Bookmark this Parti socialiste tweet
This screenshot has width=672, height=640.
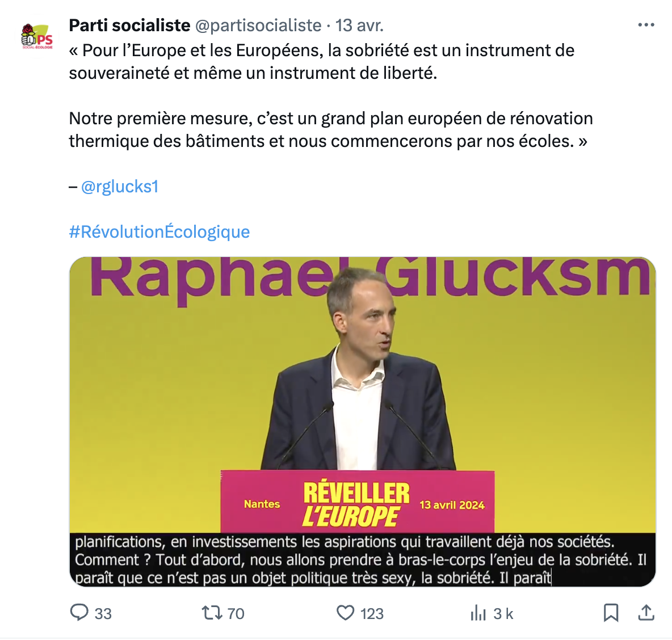(611, 613)
